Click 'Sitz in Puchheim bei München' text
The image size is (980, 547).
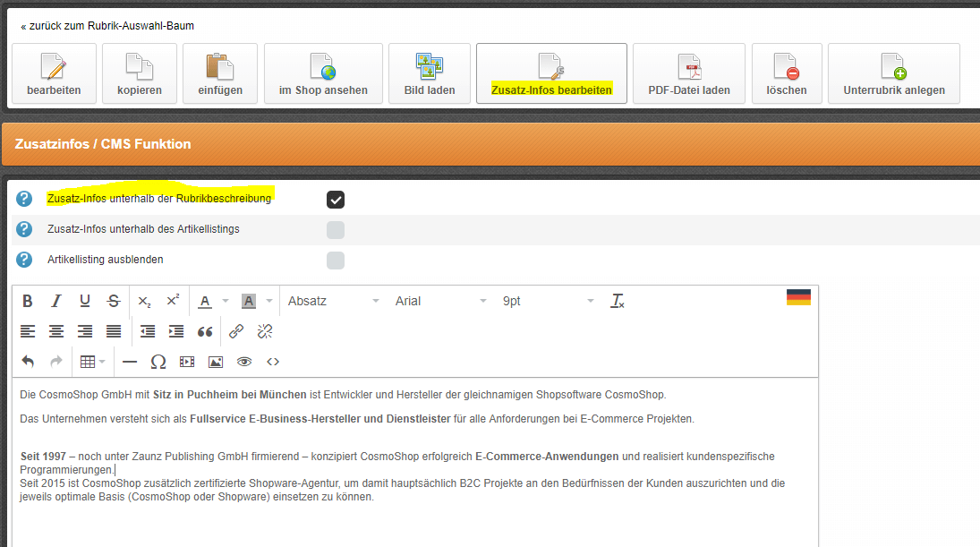(x=229, y=395)
